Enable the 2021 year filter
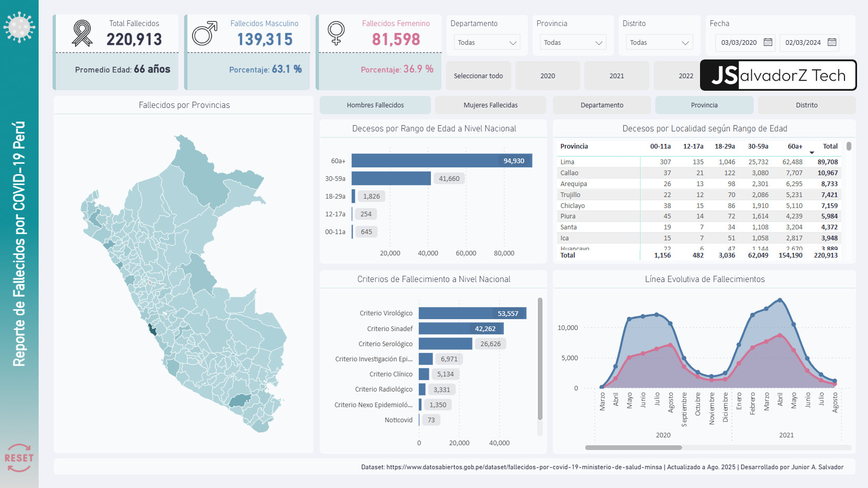The height and width of the screenshot is (488, 868). pyautogui.click(x=617, y=75)
